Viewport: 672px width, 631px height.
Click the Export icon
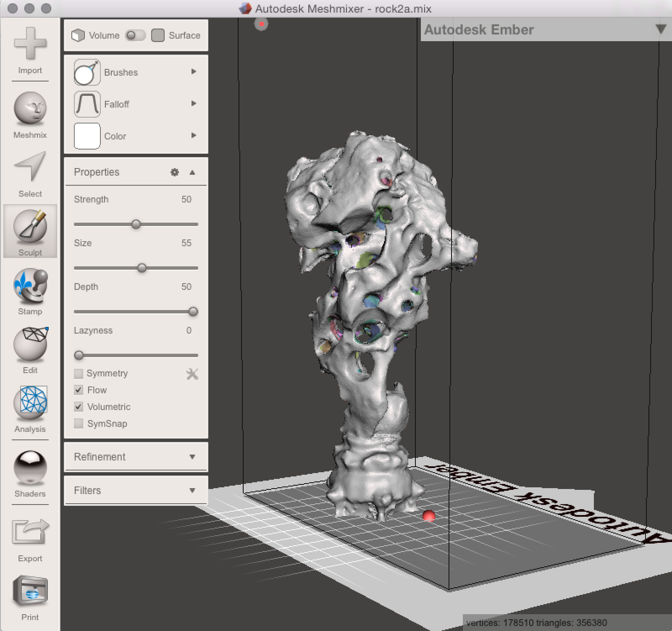30,531
